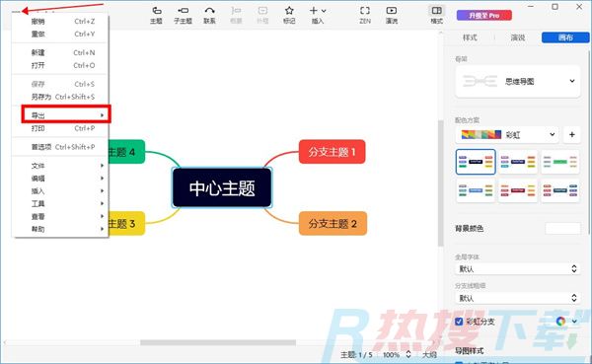The image size is (592, 364).
Task: Expand the 编辑 submenu
Action: 60,179
